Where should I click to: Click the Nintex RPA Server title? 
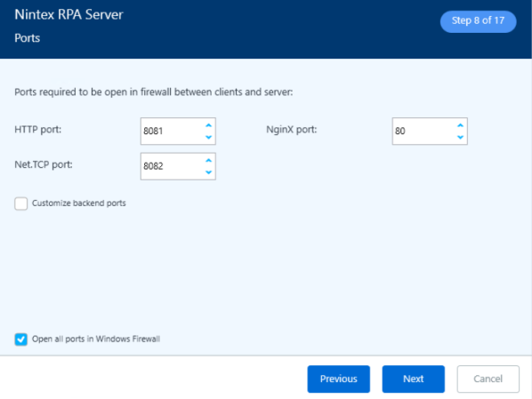[69, 14]
